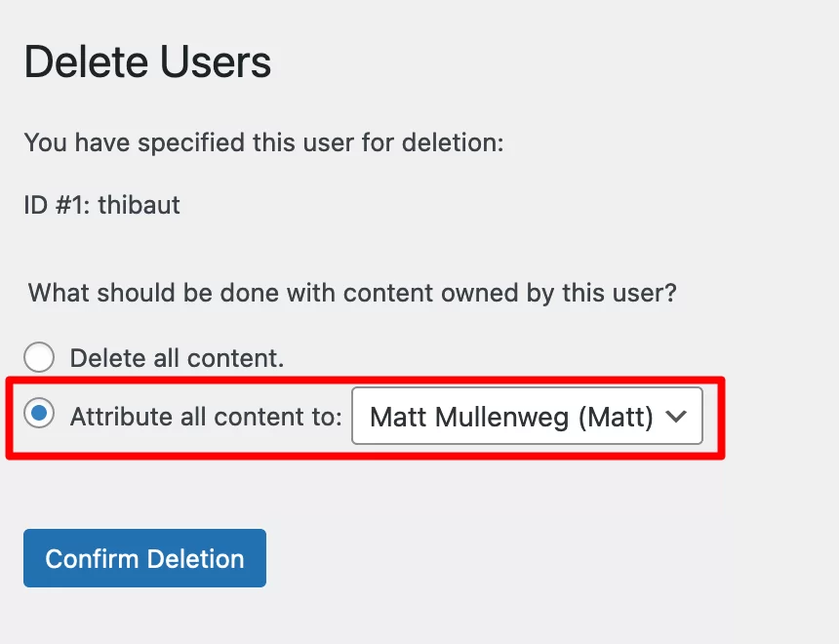This screenshot has width=839, height=644.
Task: Select the "Attribute all content to:" radio button
Action: [x=39, y=414]
